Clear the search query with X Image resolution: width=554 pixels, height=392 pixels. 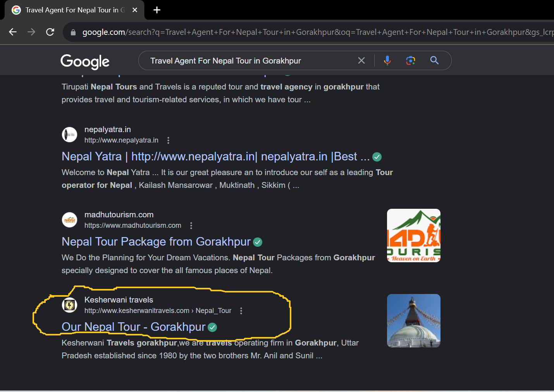click(x=361, y=60)
